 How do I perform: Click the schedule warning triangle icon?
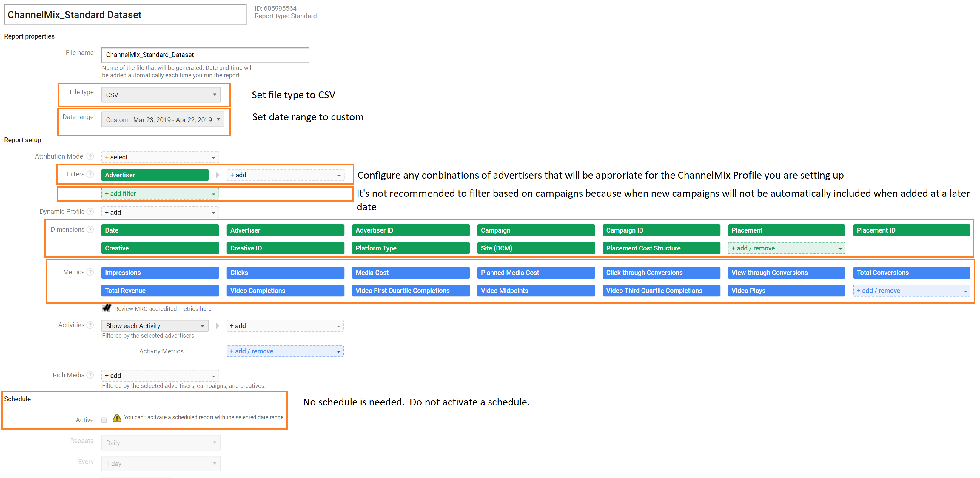coord(117,418)
